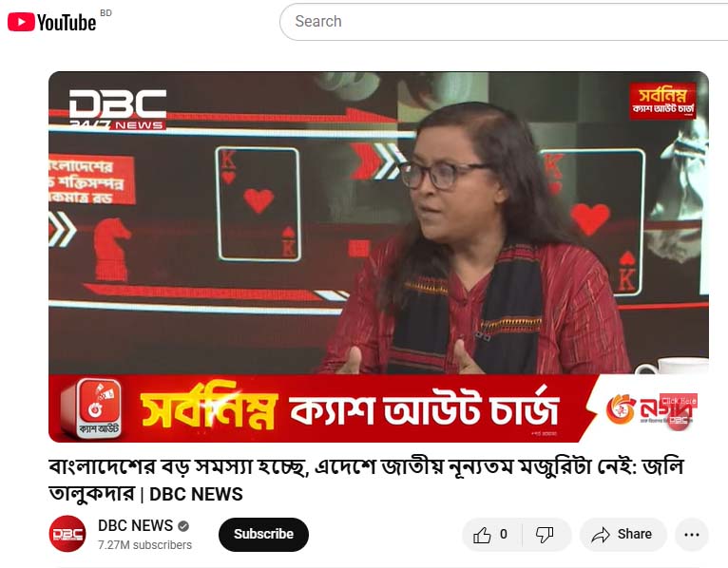The image size is (728, 568).
Task: Click the YouTube logo to go home
Action: 51,22
